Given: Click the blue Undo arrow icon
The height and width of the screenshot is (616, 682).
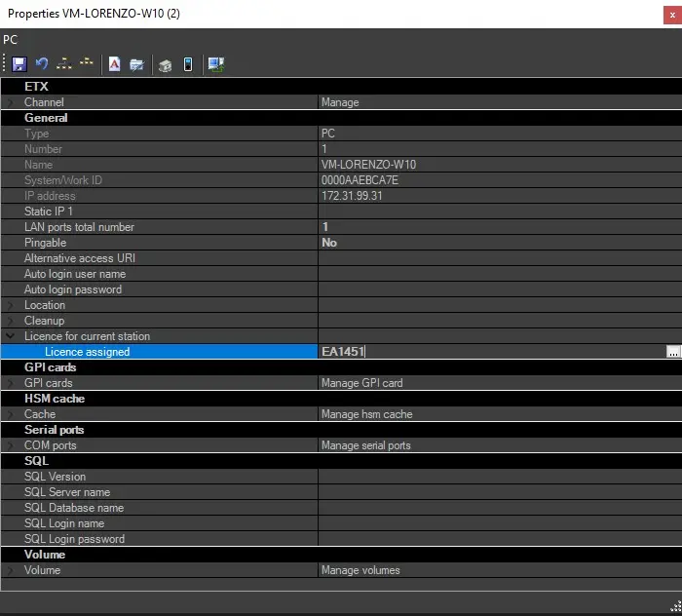Looking at the screenshot, I should pos(42,64).
